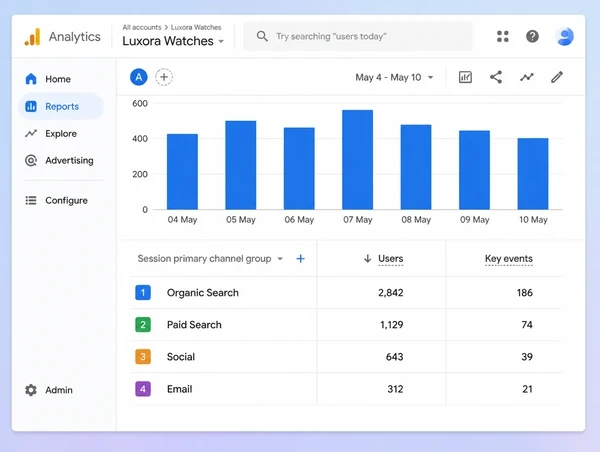Click the 186 key events value
Viewport: 600px width, 452px height.
click(x=525, y=293)
